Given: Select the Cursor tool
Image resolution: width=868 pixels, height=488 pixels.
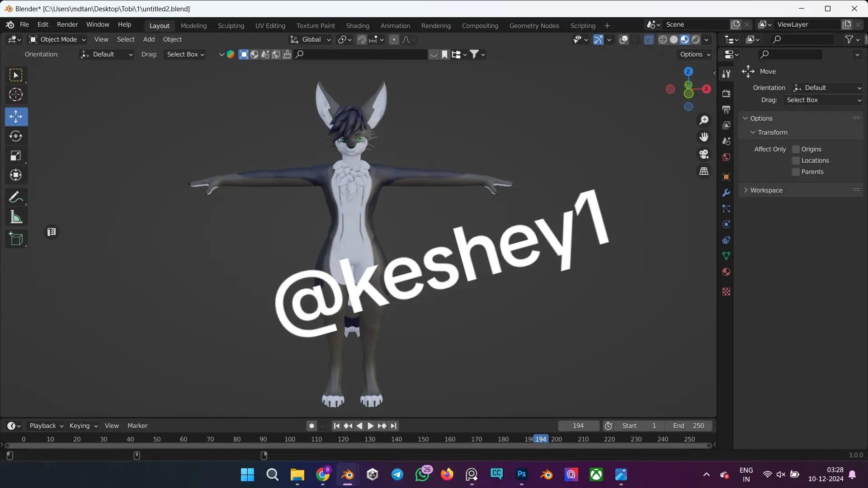Looking at the screenshot, I should 16,95.
